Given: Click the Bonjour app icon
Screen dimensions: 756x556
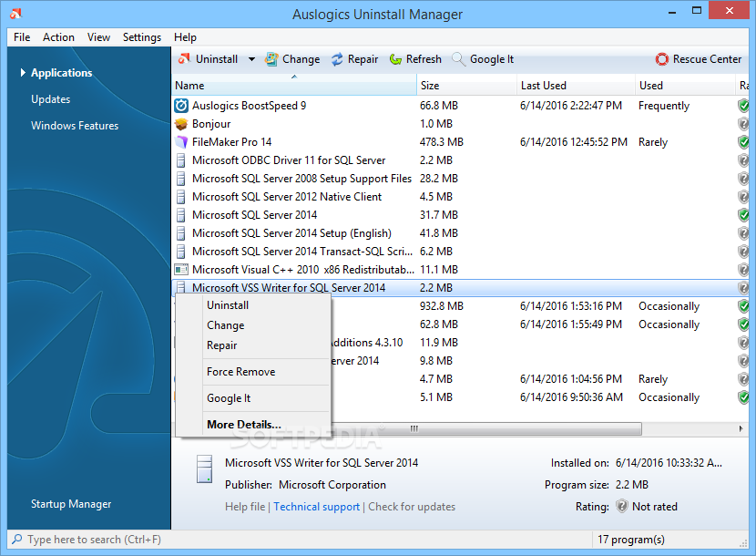Looking at the screenshot, I should point(181,124).
